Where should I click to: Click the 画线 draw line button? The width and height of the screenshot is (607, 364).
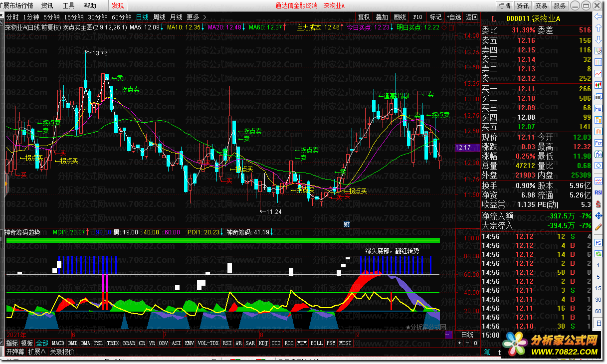point(400,17)
